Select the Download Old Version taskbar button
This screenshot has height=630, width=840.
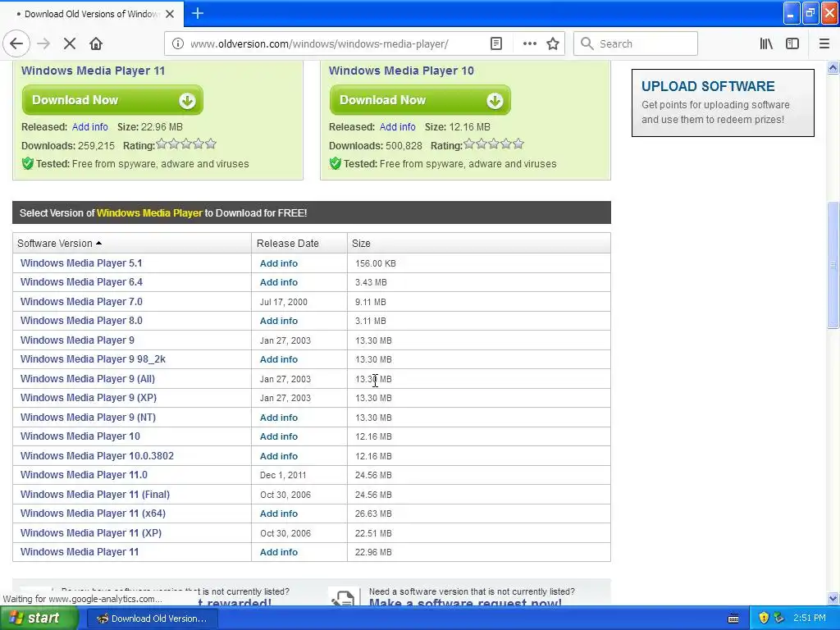[152, 619]
